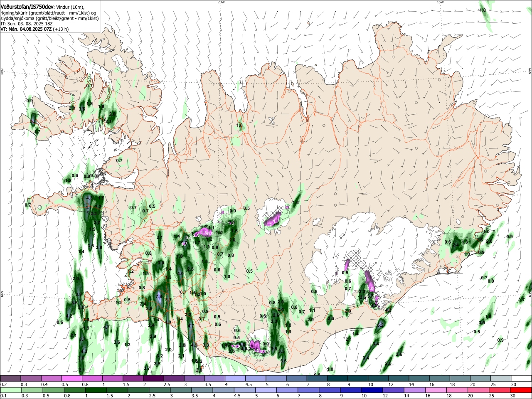Click the 0.2 label under the purple legend row
Screen dimensions: 532x399
(3, 384)
